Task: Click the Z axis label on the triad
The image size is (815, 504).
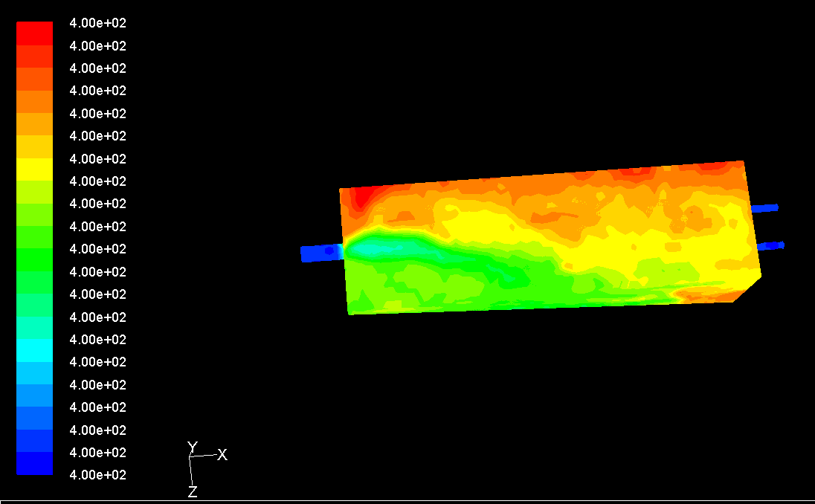Action: pos(192,491)
